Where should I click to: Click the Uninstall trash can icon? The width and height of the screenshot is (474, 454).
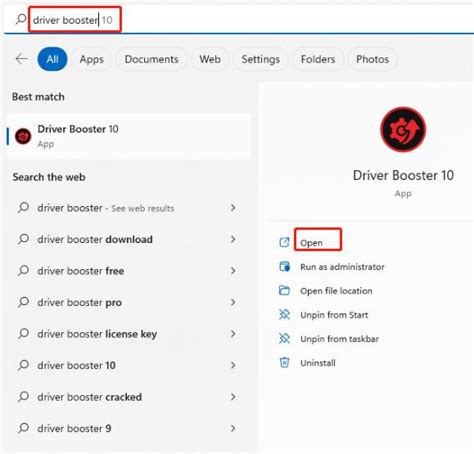[x=284, y=362]
